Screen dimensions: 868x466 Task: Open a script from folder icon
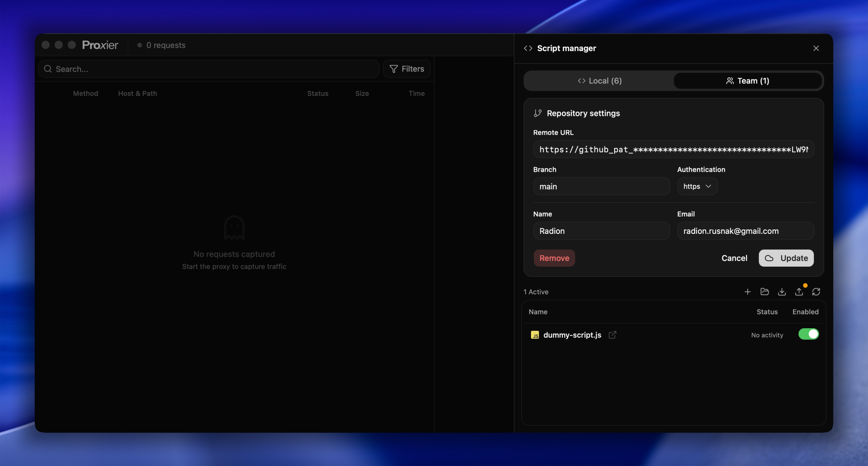pyautogui.click(x=765, y=292)
